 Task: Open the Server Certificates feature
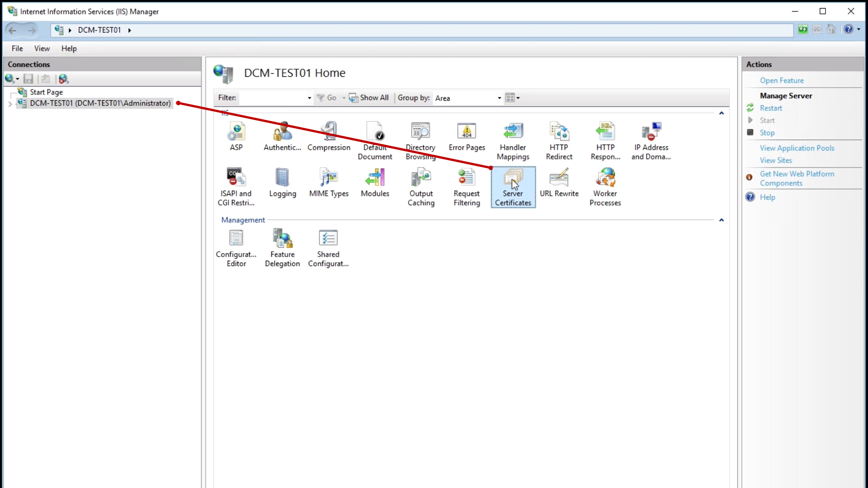(x=513, y=187)
